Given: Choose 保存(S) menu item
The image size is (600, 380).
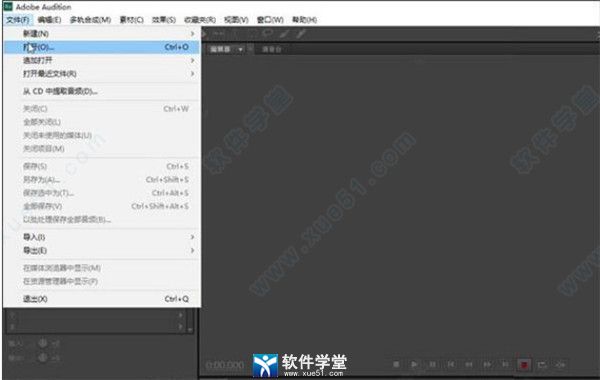Looking at the screenshot, I should [101, 166].
